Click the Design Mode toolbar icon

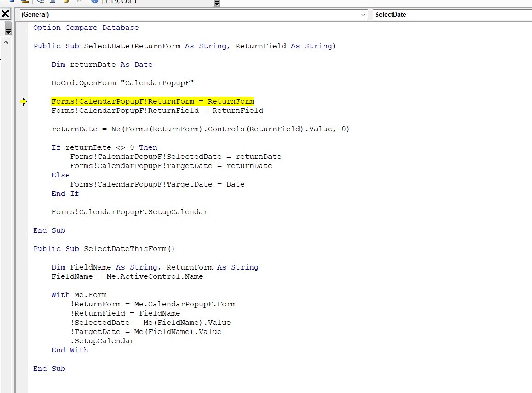point(25,1)
